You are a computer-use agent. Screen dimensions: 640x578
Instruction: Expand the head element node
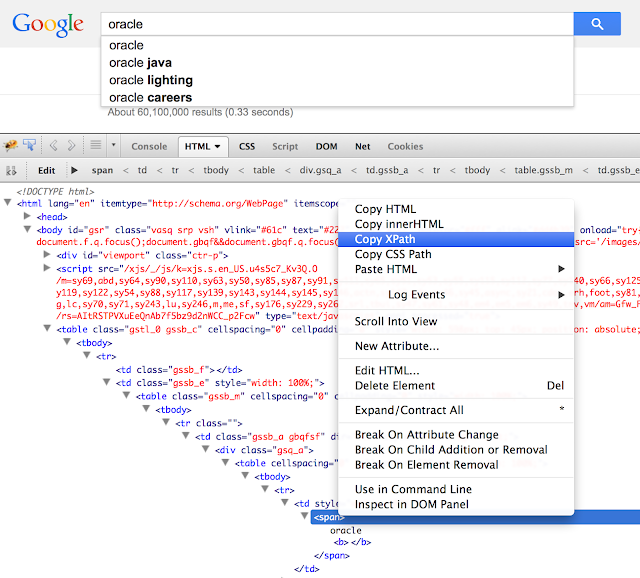click(x=27, y=216)
